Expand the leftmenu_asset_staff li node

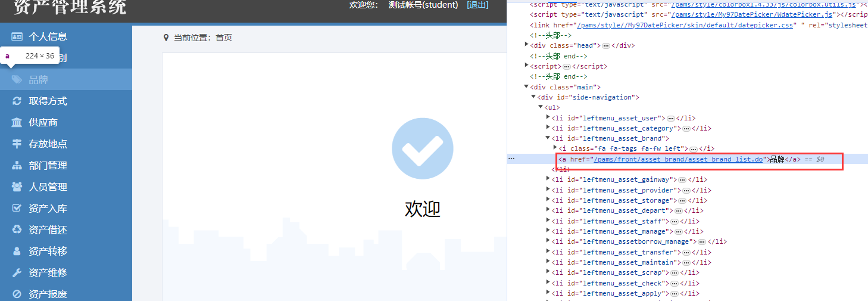point(548,221)
